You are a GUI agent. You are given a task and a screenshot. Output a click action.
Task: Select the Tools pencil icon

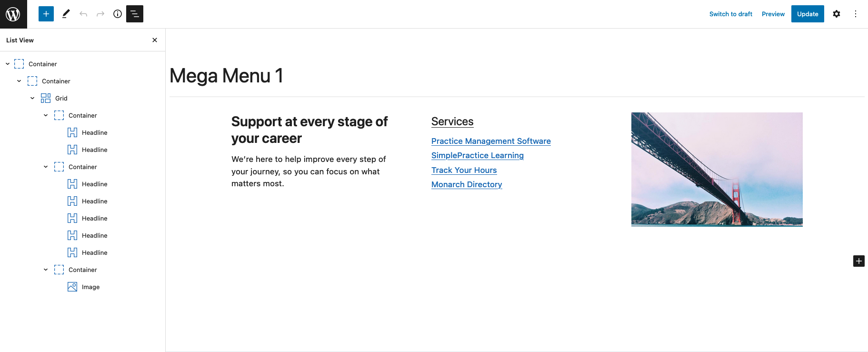(66, 14)
